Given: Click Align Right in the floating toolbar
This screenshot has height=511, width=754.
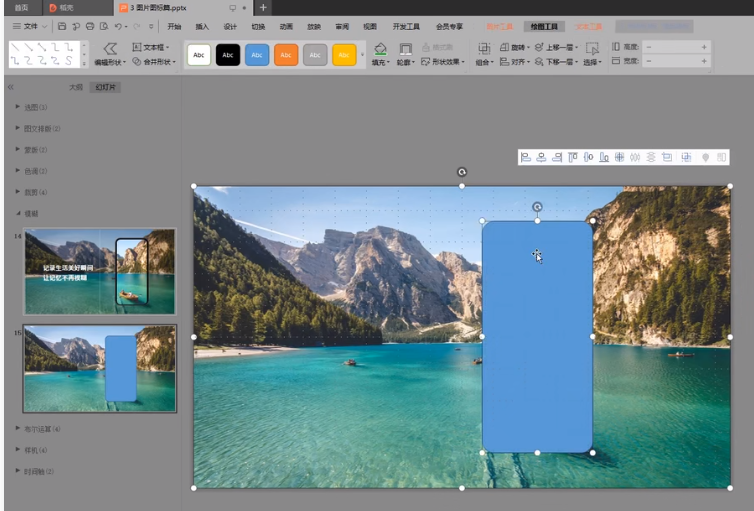Looking at the screenshot, I should [x=557, y=157].
